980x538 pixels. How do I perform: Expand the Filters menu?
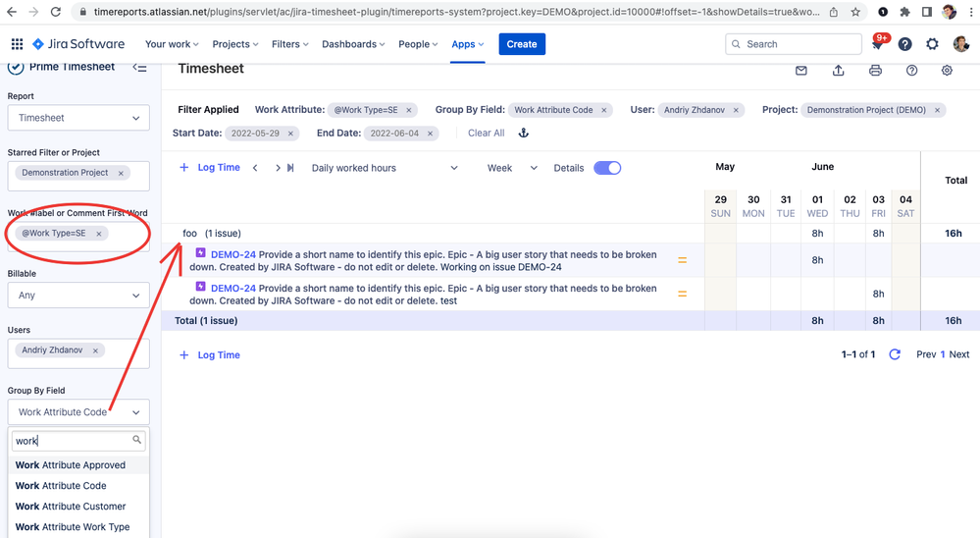click(290, 44)
